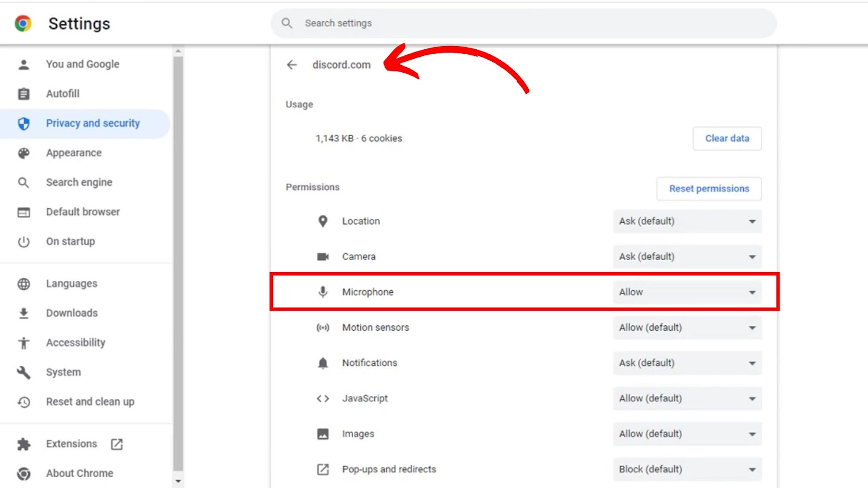Open the Notifications permission dropdown
Viewport: 868px width, 488px height.
tap(687, 363)
